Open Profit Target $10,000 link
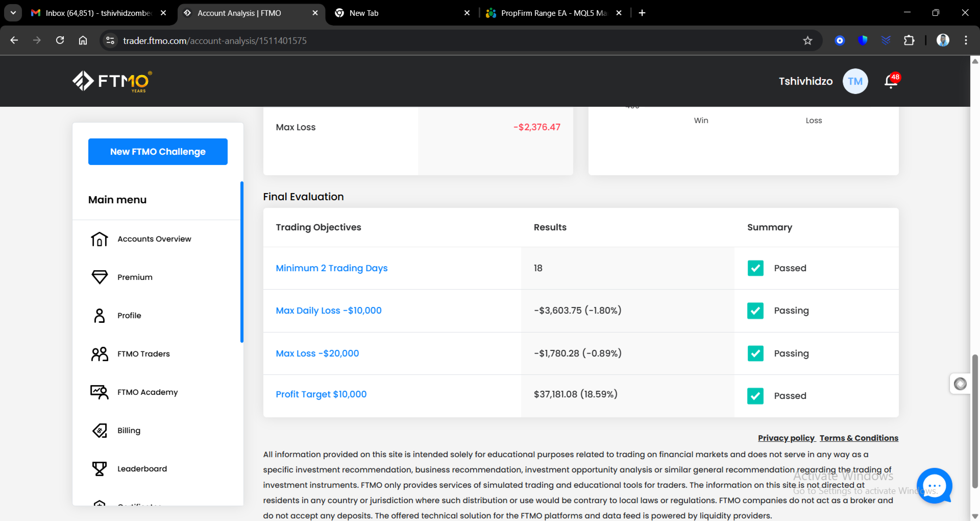Image resolution: width=980 pixels, height=521 pixels. click(321, 394)
